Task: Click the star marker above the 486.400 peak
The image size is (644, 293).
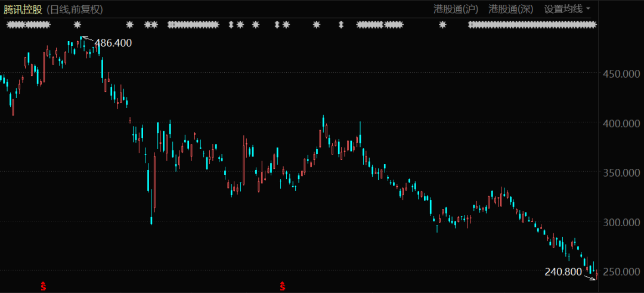Action: (77, 24)
